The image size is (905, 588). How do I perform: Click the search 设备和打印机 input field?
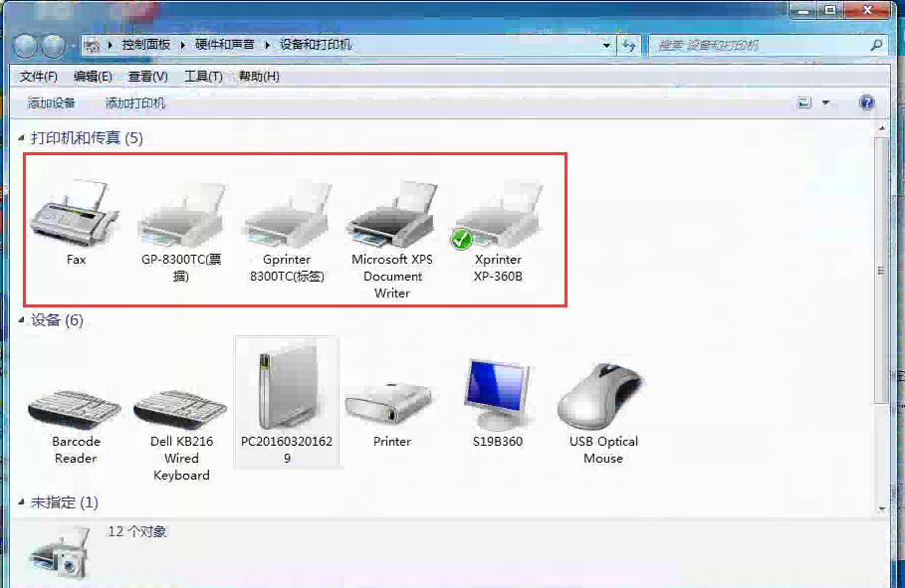[x=759, y=45]
